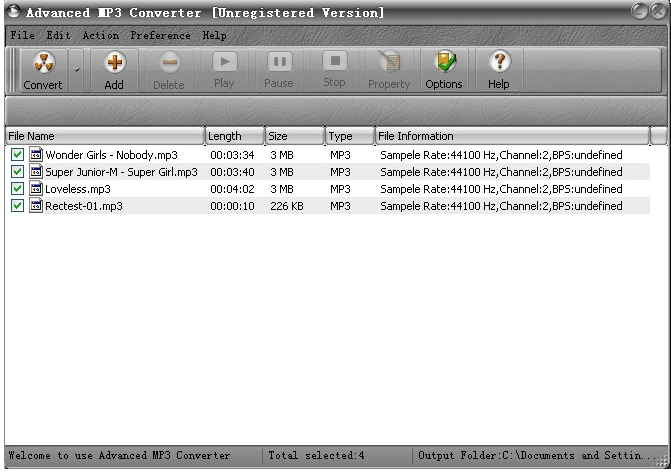
Task: Click file icon of Wonder Girls - Nobody.mp3
Action: (36, 154)
